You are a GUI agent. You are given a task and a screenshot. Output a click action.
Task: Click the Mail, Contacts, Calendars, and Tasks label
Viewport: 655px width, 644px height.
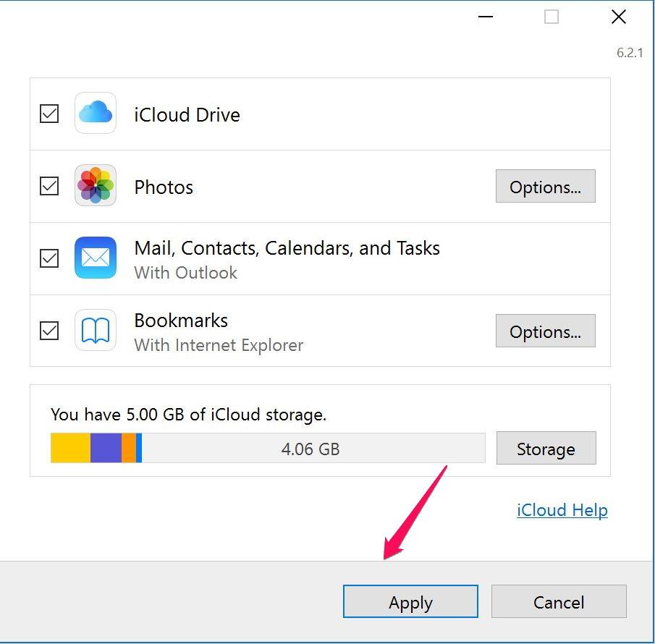287,248
